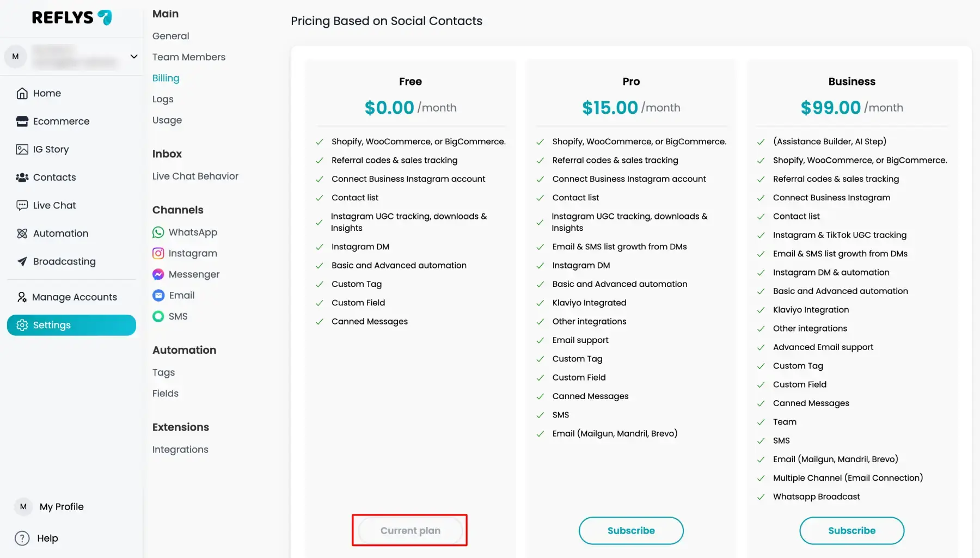Click the Help question mark icon
Viewport: 980px width, 558px height.
point(22,538)
